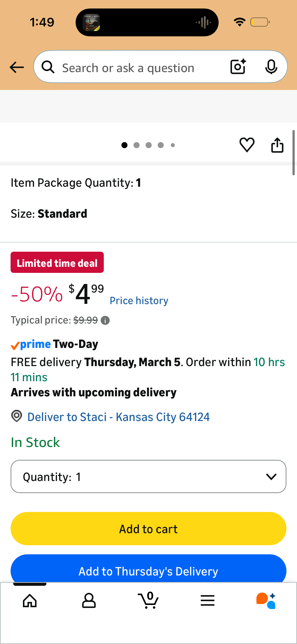
Task: Tap the share icon
Action: [277, 145]
